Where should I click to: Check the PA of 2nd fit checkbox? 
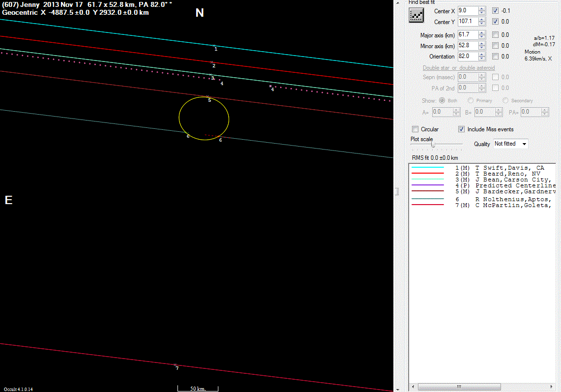pos(495,88)
